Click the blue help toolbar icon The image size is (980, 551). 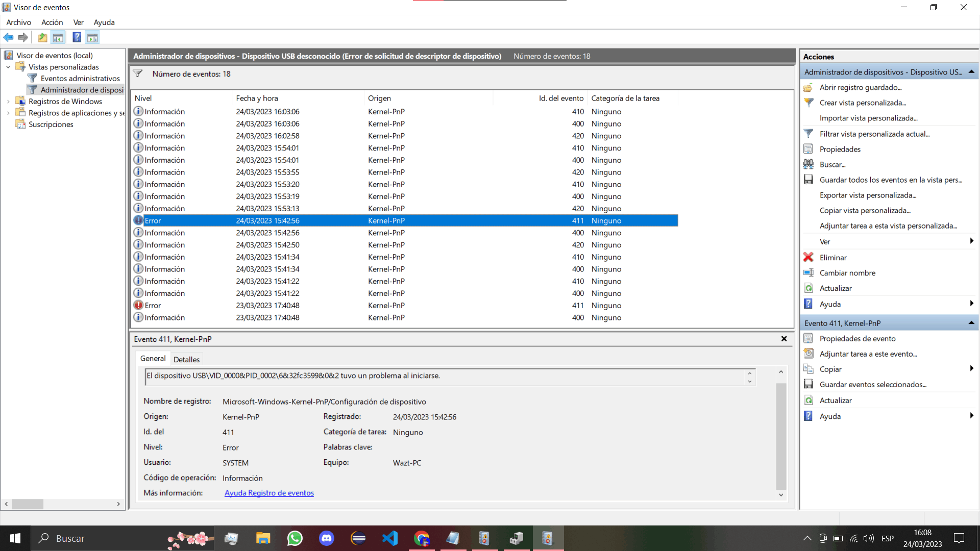[77, 37]
